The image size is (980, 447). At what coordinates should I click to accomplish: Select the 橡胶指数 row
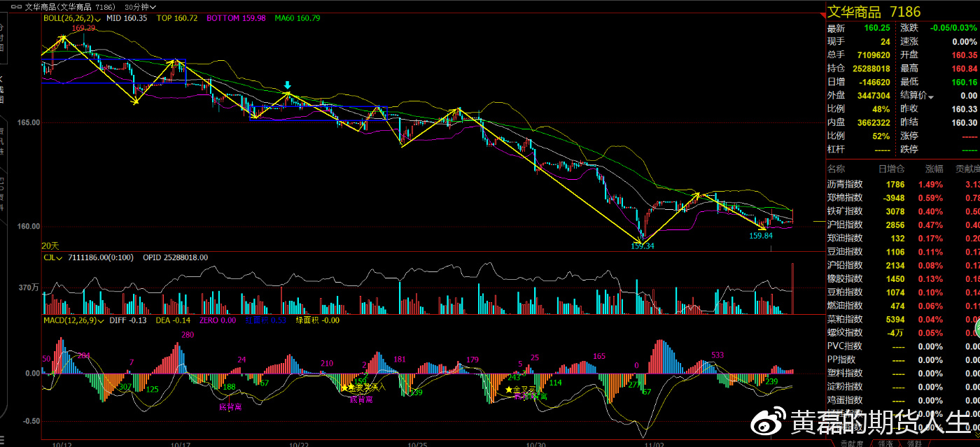(x=903, y=278)
